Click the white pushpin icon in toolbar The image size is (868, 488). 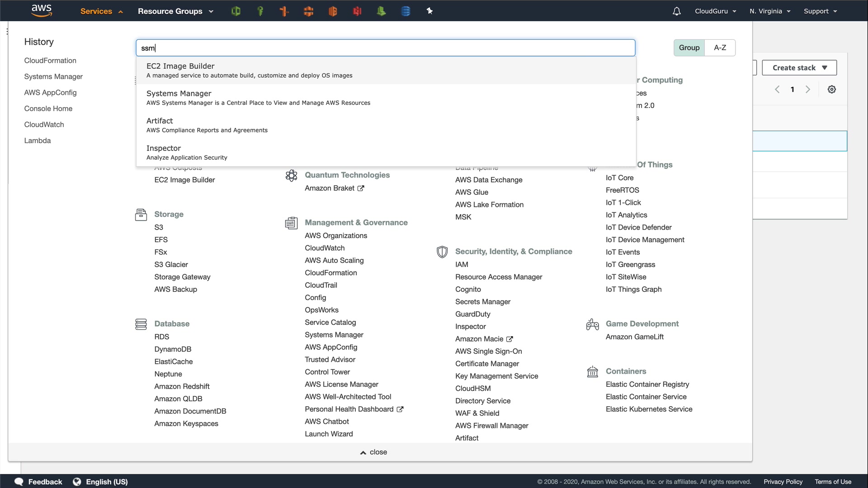pyautogui.click(x=429, y=11)
